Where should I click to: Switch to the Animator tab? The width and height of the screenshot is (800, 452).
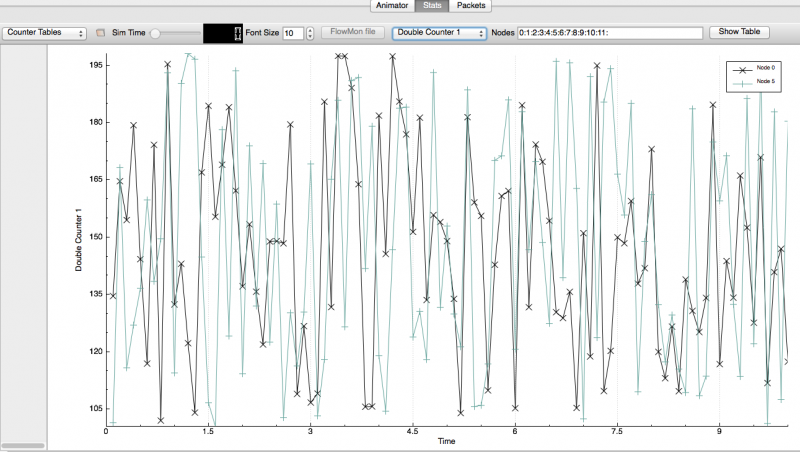pyautogui.click(x=392, y=6)
